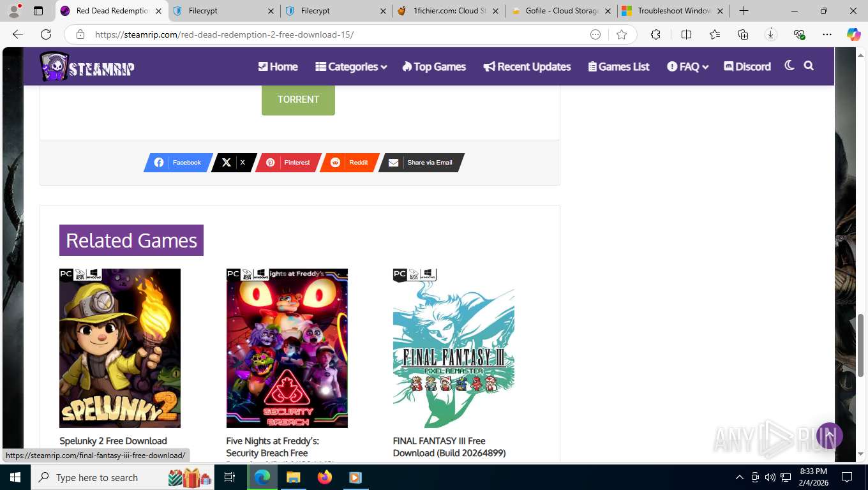Open Downloads icon
Image resolution: width=868 pixels, height=490 pixels.
(x=771, y=34)
